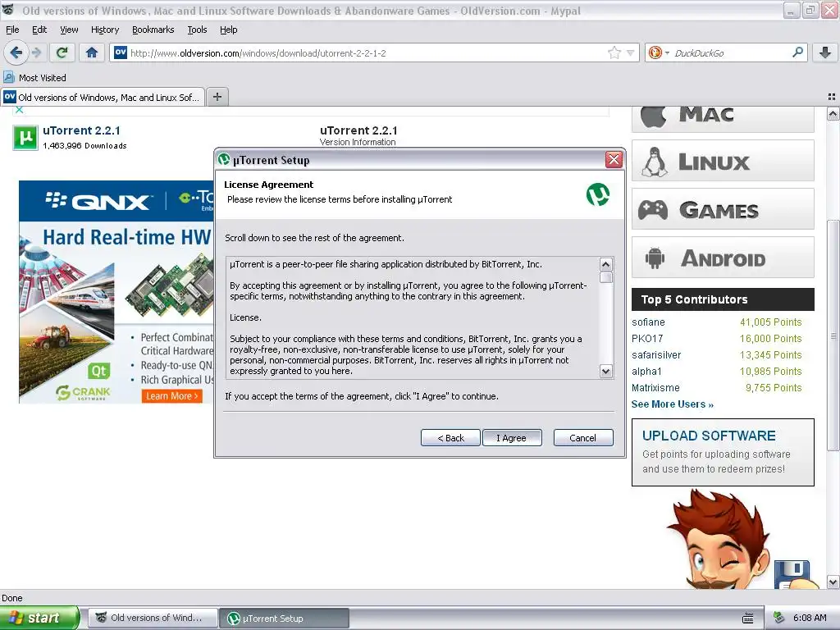Click the search magnifier icon
Image resolution: width=840 pixels, height=630 pixels.
[x=797, y=52]
